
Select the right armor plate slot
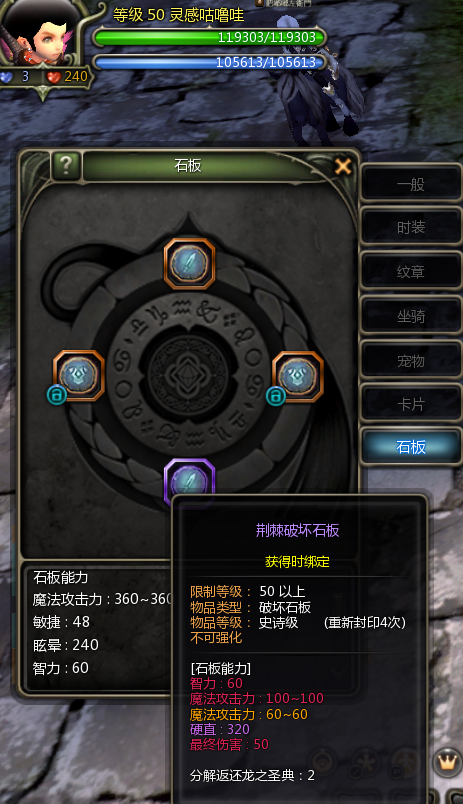click(x=298, y=376)
